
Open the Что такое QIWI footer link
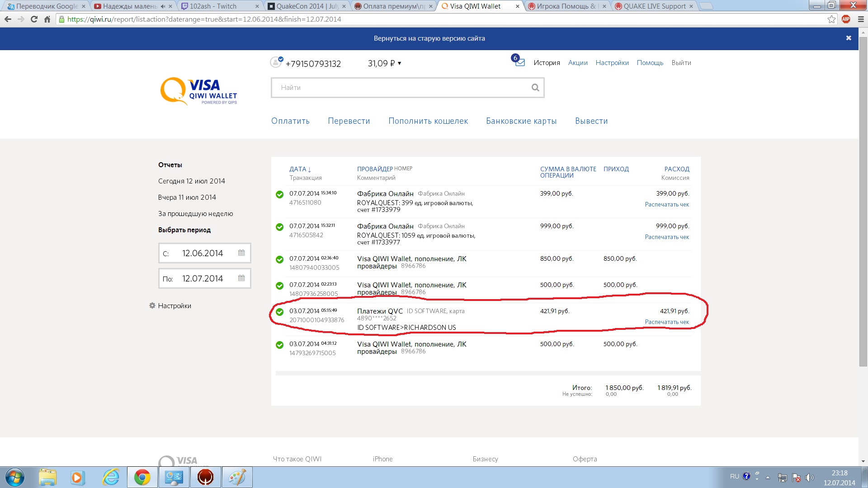297,459
